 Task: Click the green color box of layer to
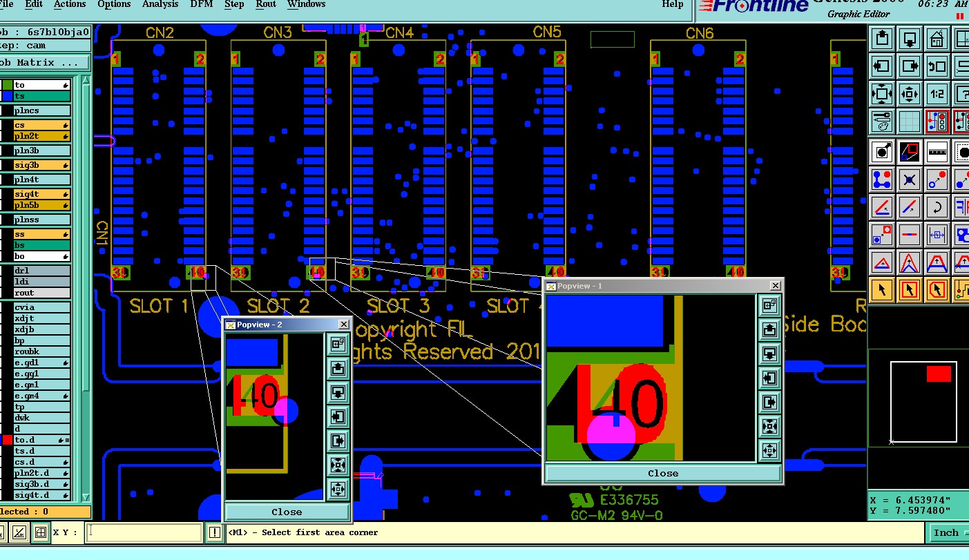click(7, 85)
